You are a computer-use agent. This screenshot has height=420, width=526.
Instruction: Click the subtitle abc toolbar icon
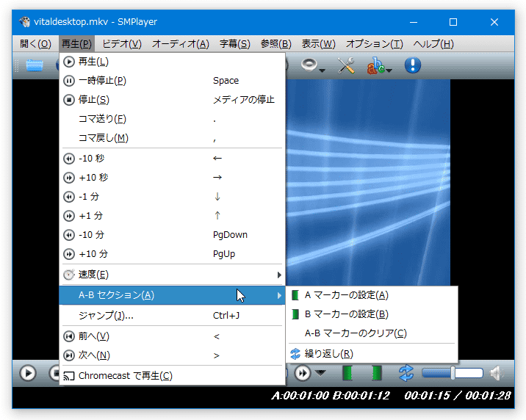(375, 65)
